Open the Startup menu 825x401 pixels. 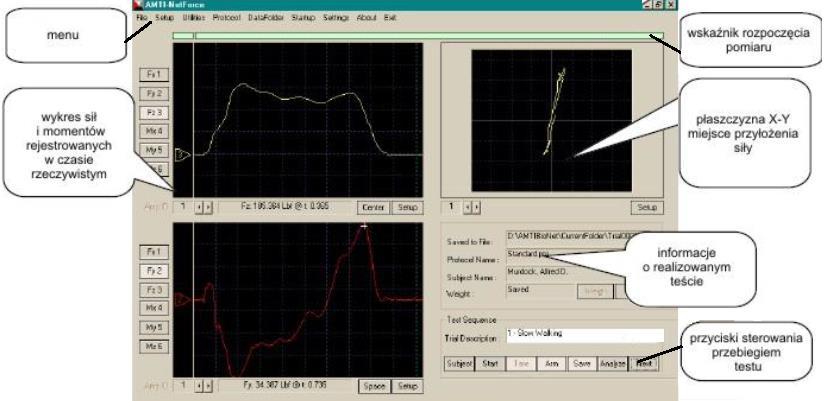click(303, 17)
